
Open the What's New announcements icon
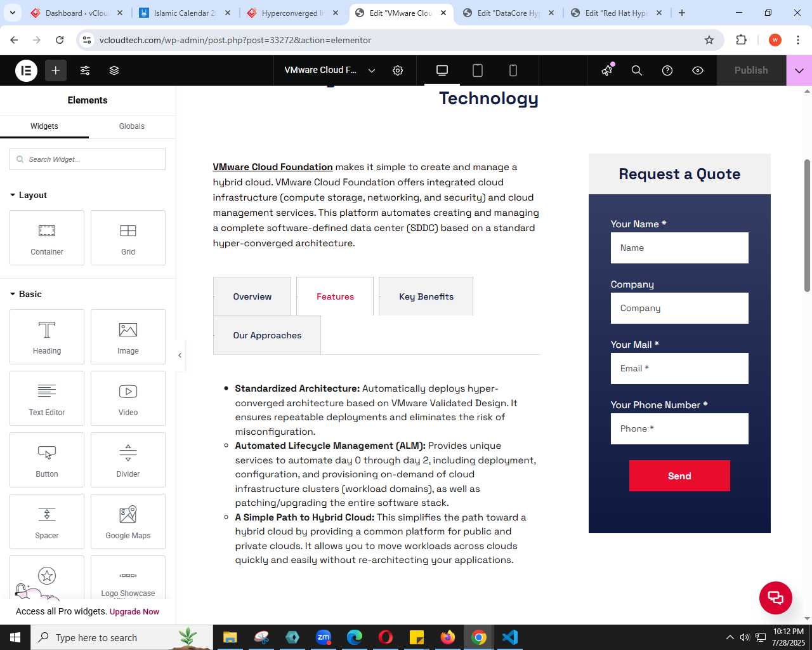(x=608, y=70)
